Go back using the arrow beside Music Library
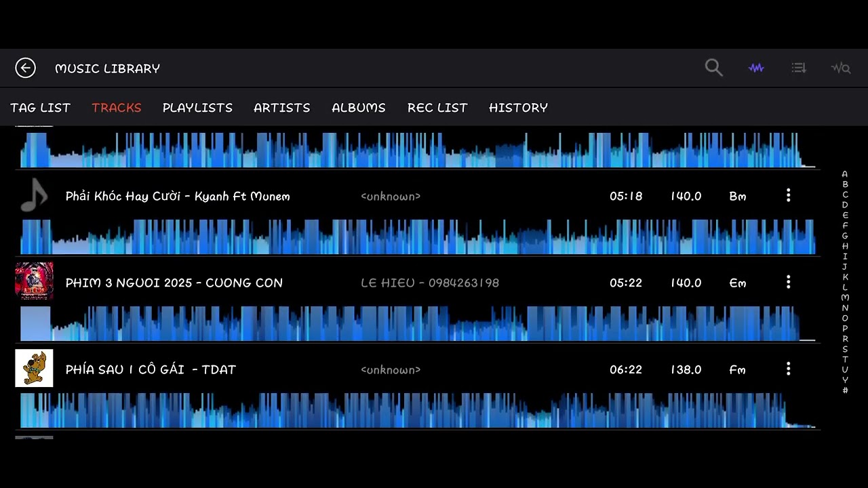This screenshot has width=868, height=488. tap(25, 68)
